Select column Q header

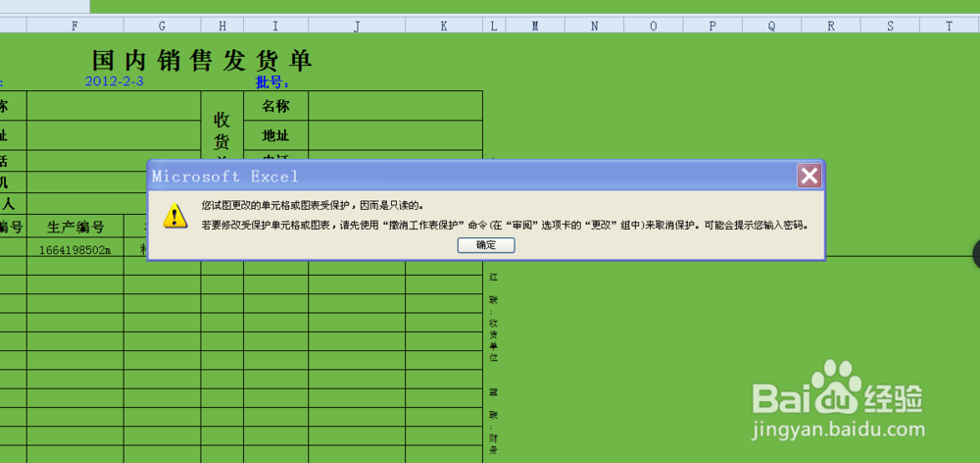[772, 26]
